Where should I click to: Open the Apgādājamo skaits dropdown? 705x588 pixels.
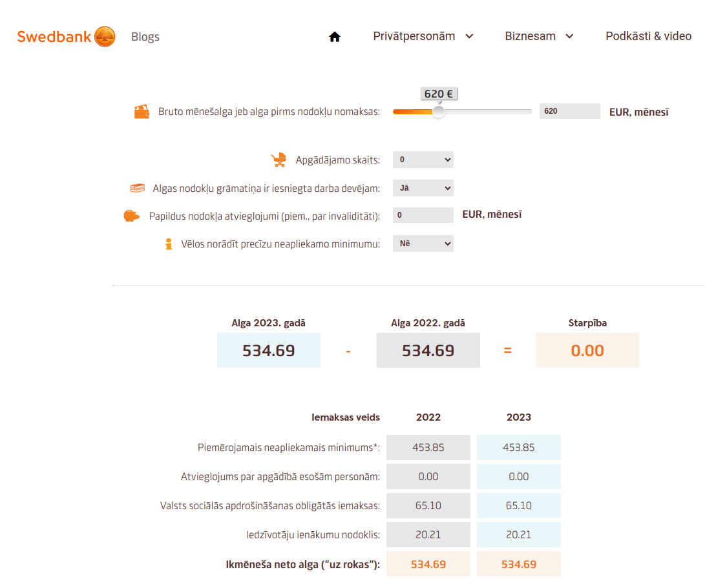(423, 160)
